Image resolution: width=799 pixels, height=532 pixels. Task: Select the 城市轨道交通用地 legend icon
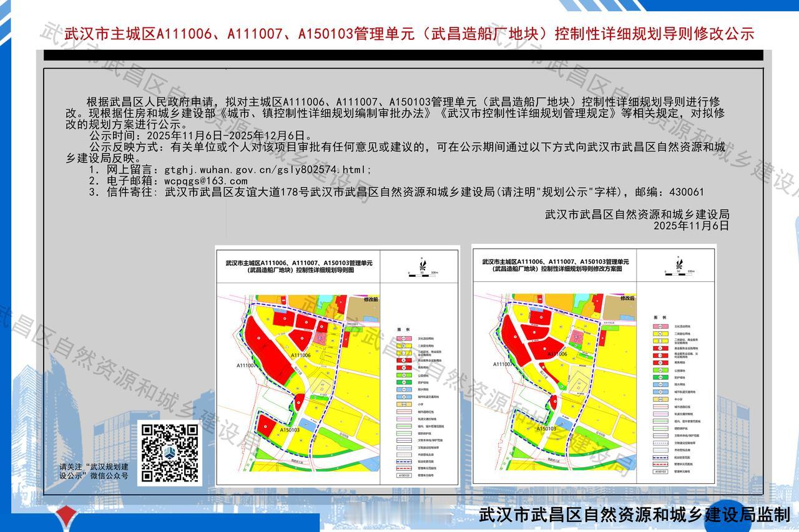pos(403,396)
